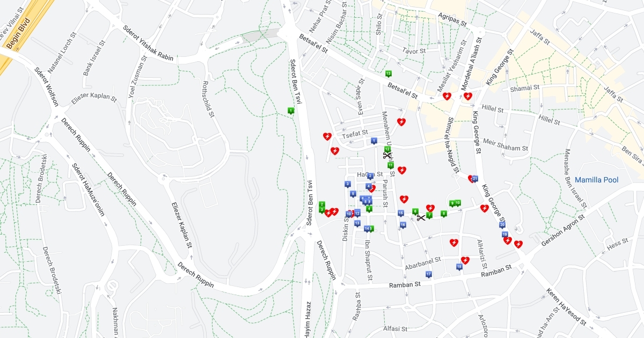
Task: Click blue marker 5
Action: coord(353,194)
